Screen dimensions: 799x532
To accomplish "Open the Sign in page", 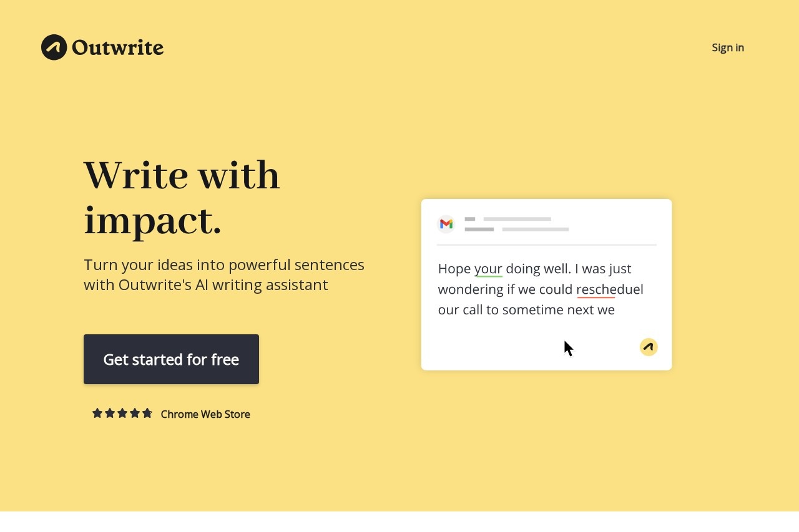I will (x=728, y=47).
